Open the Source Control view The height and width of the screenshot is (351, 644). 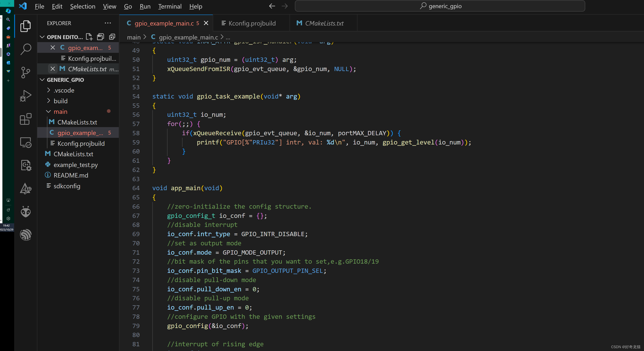(26, 72)
